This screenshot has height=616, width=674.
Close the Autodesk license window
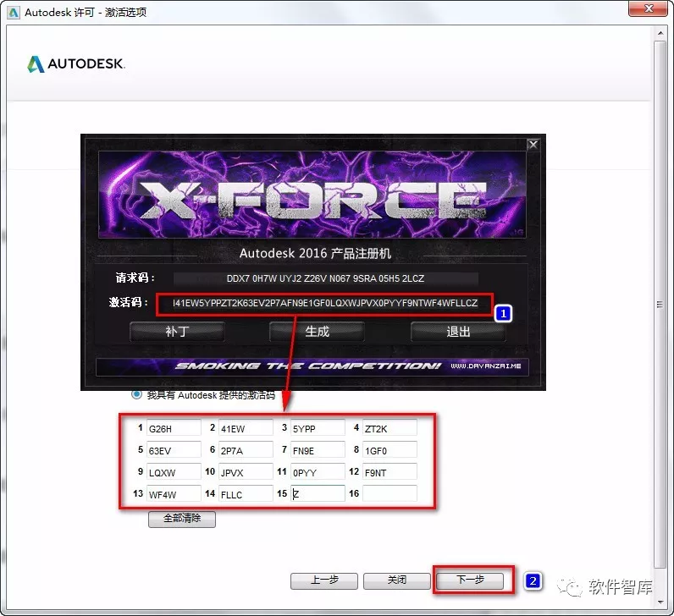(649, 8)
